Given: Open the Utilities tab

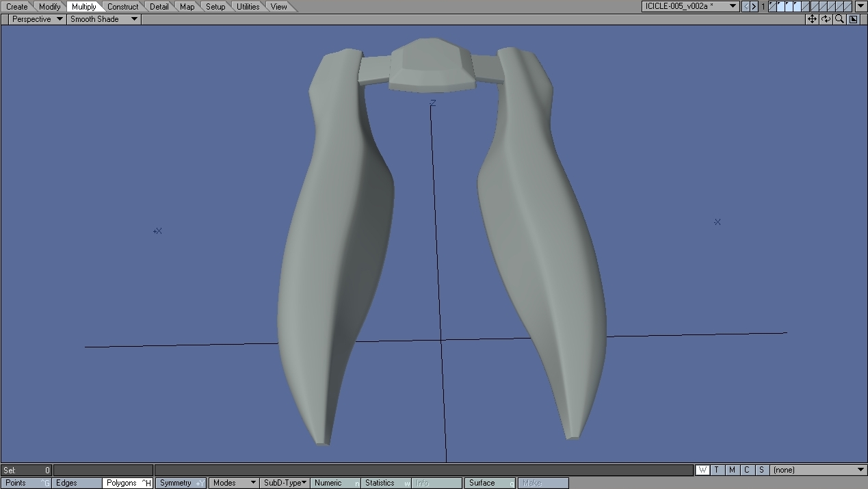Looking at the screenshot, I should (248, 7).
